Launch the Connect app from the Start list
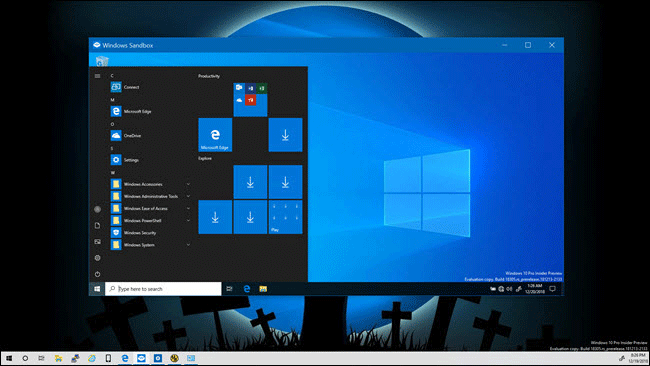Image resolution: width=650 pixels, height=366 pixels. click(125, 87)
